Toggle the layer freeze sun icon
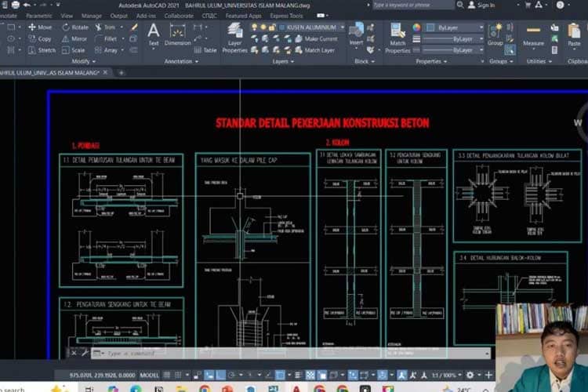The image size is (588, 392). click(x=263, y=27)
